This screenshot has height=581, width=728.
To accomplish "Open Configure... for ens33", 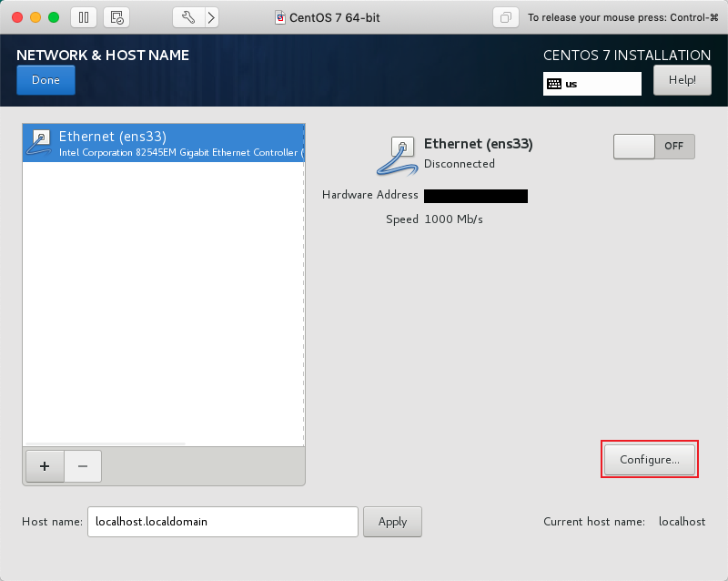I will (x=650, y=460).
